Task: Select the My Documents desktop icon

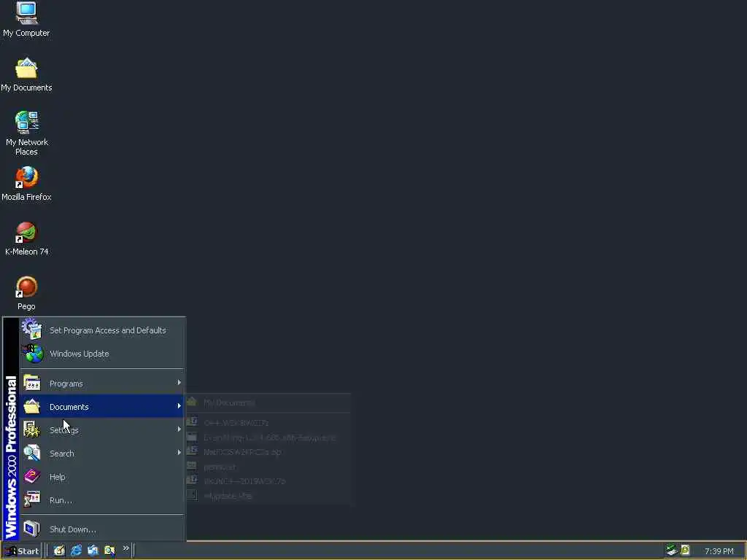Action: 26,74
